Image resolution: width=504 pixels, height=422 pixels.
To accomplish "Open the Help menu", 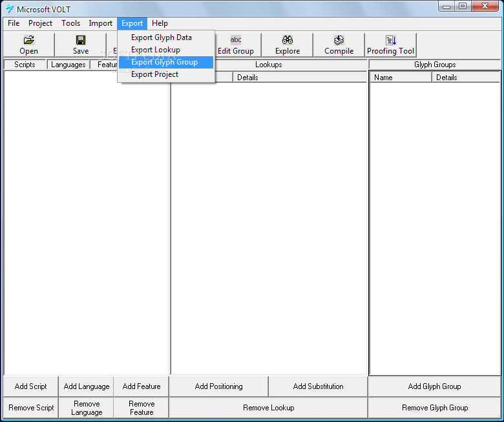I will point(160,23).
